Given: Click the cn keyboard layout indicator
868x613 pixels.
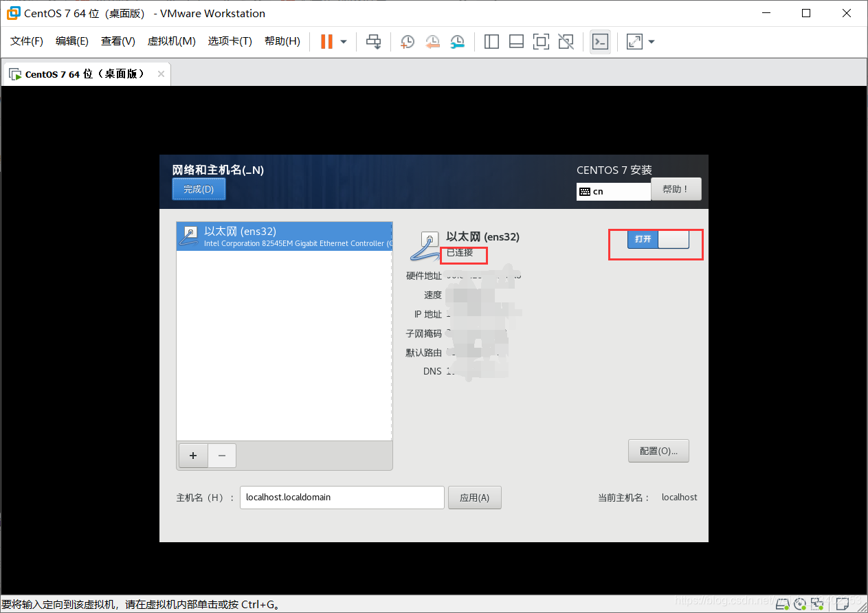Looking at the screenshot, I should [x=613, y=192].
